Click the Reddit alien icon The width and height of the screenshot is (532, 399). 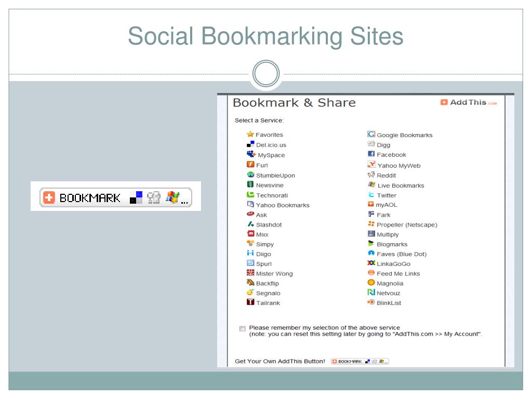371,175
